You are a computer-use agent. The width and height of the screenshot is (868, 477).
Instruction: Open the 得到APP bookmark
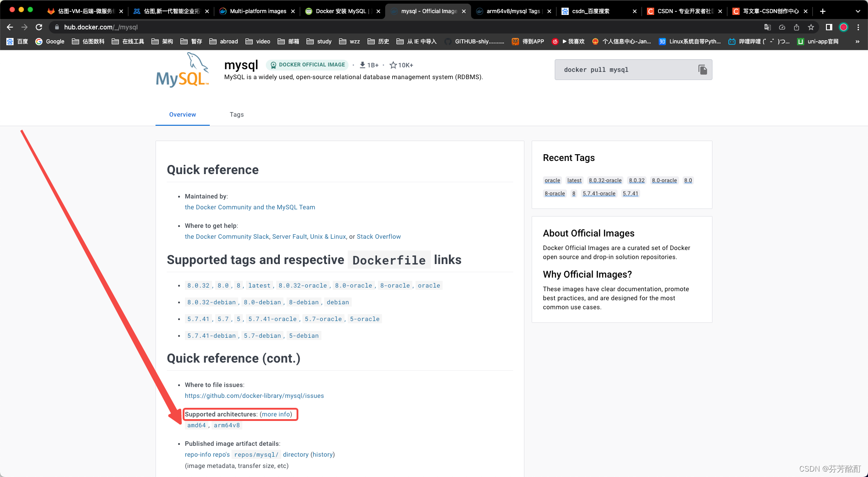(528, 42)
